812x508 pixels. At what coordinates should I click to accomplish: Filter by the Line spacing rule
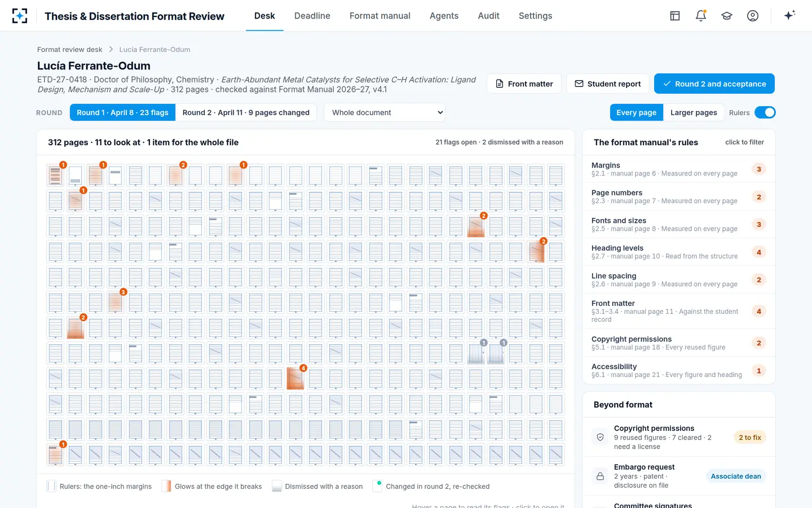[x=679, y=279]
